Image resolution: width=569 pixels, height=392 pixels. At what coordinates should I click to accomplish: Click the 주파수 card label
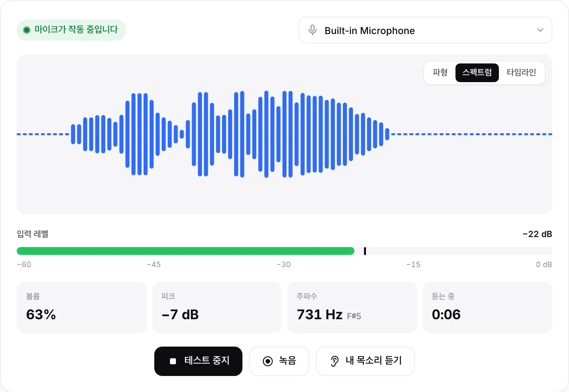pos(307,296)
